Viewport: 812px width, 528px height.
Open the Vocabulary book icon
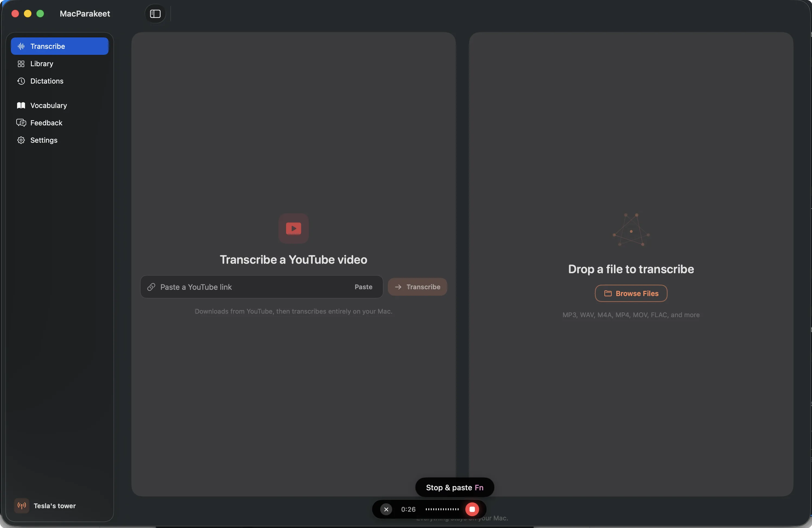(x=21, y=105)
